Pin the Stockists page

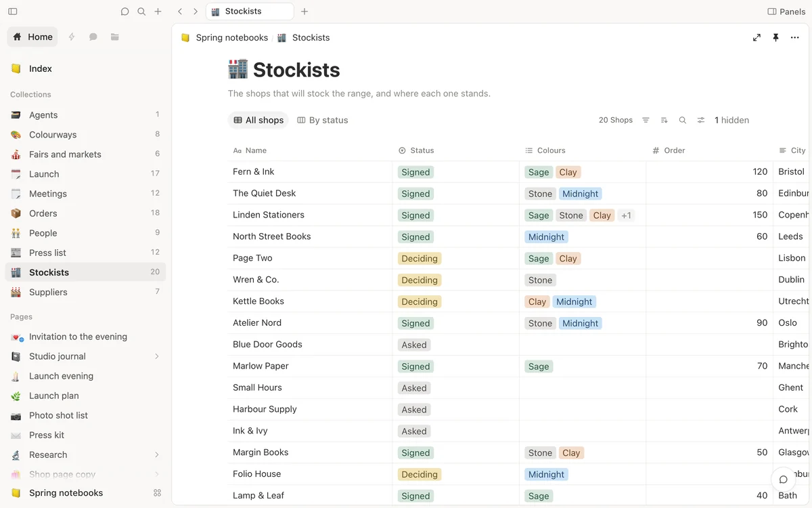(776, 37)
